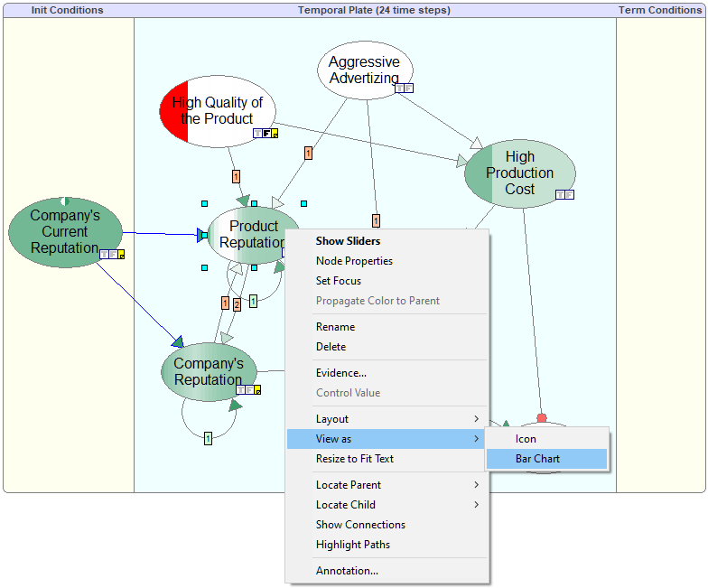Click TF state badge on Aggressive Advertizing
The height and width of the screenshot is (588, 708).
[405, 89]
